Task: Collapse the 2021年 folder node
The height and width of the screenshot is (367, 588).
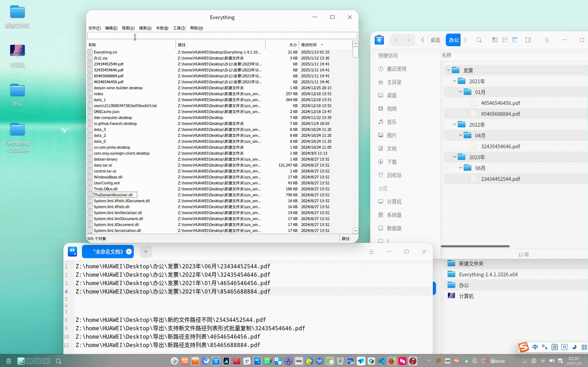Action: (454, 81)
